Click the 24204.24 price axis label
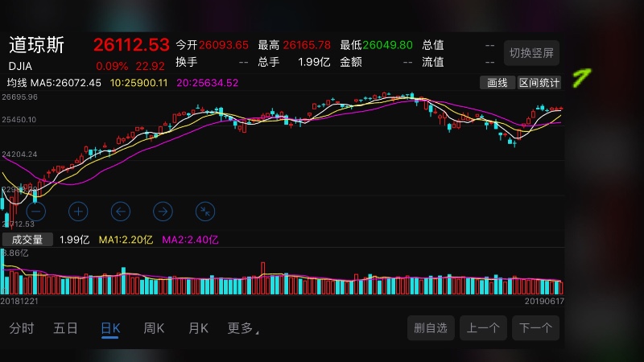The image size is (644, 362). 19,154
